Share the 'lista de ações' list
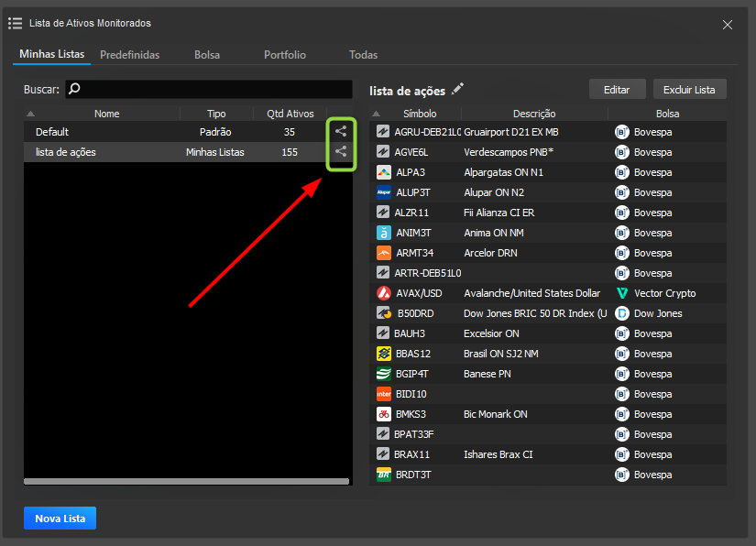Image resolution: width=756 pixels, height=546 pixels. point(341,151)
